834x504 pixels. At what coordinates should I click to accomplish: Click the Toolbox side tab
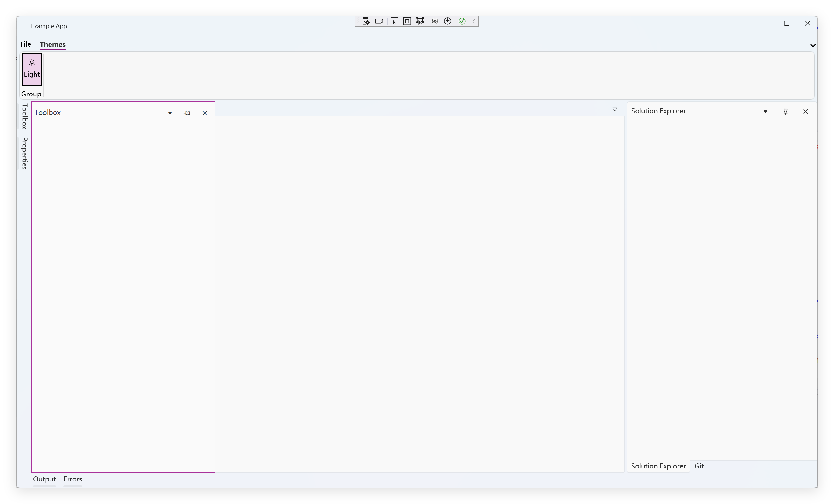point(24,116)
